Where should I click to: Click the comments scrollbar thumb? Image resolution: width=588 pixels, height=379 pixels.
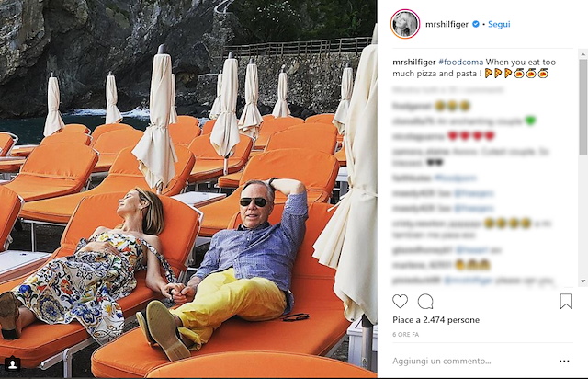(x=583, y=107)
